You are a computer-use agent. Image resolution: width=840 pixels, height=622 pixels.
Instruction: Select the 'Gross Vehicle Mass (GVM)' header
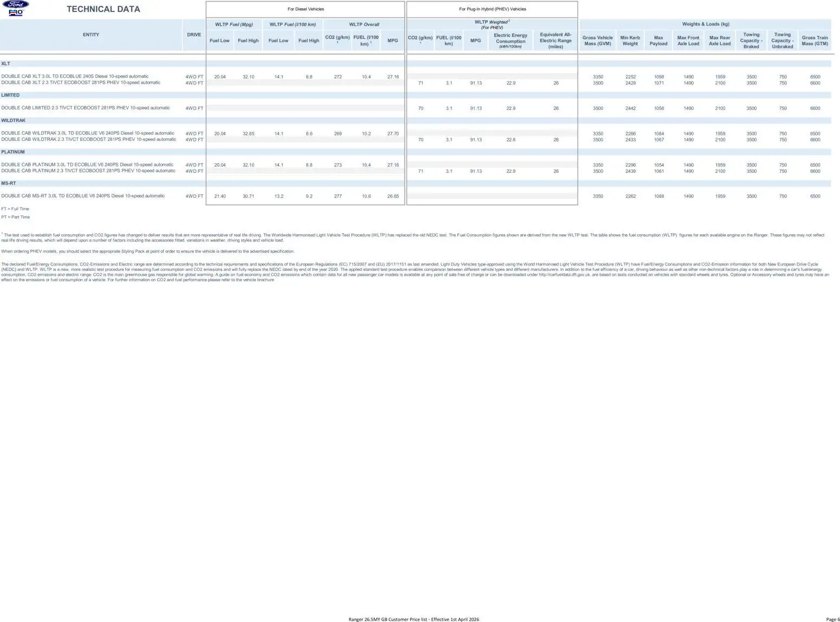coord(597,41)
